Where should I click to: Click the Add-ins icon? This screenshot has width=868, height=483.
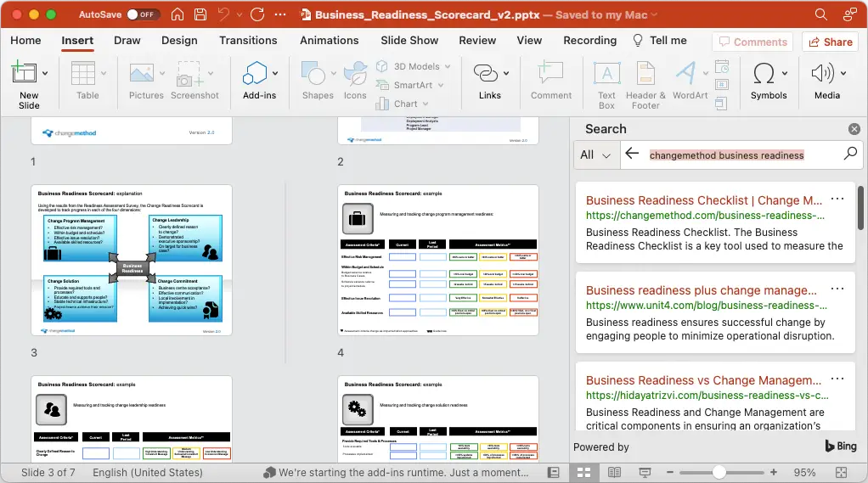255,73
